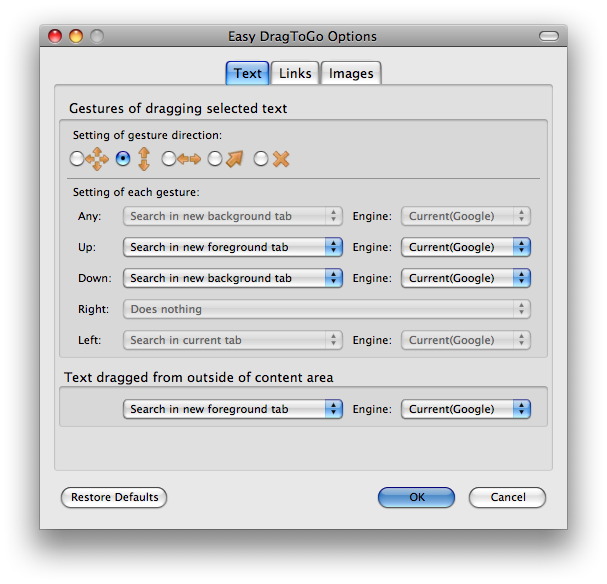Screen dimensions: 607x584
Task: Click the left-right arrows gesture icon
Action: click(189, 159)
